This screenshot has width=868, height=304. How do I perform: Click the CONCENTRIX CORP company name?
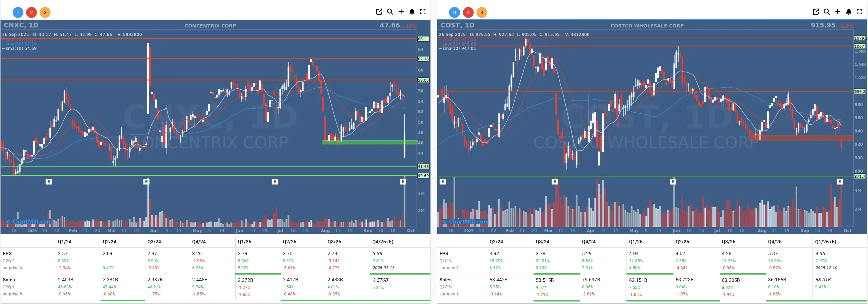[210, 26]
